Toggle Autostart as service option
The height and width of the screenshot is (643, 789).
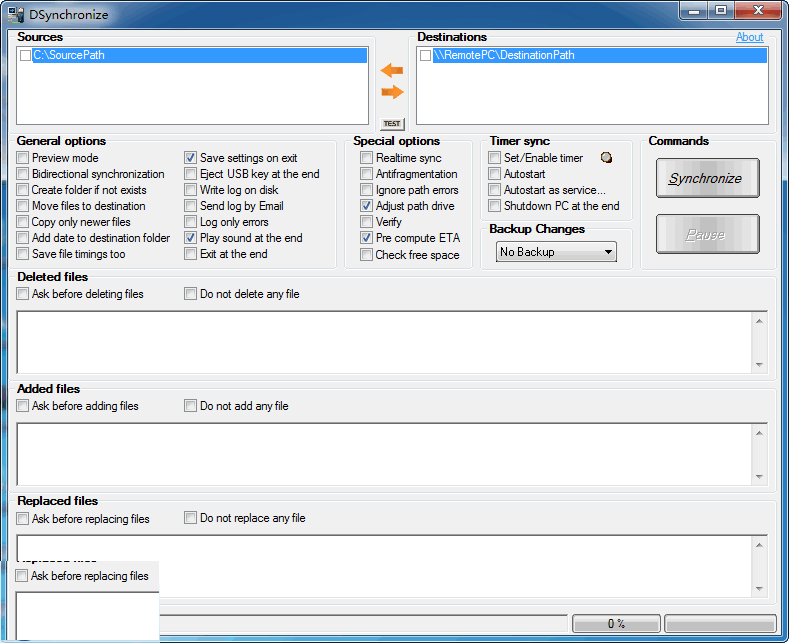tap(495, 190)
